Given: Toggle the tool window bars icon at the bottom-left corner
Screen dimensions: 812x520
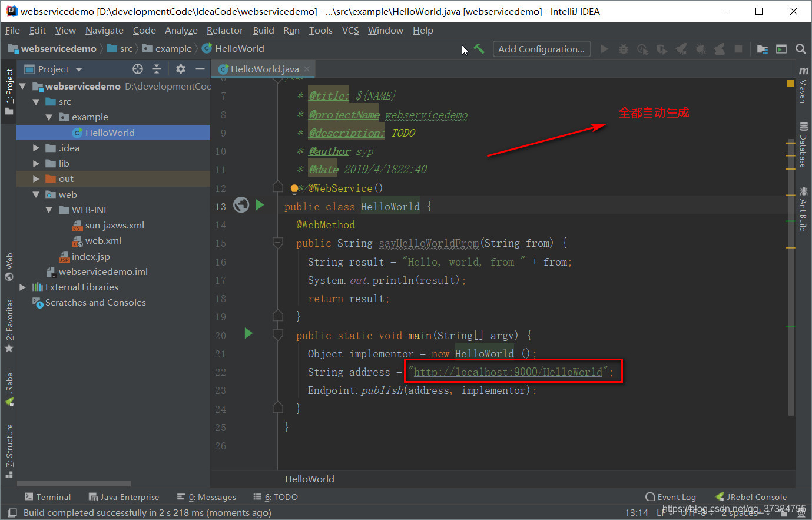Looking at the screenshot, I should 12,513.
